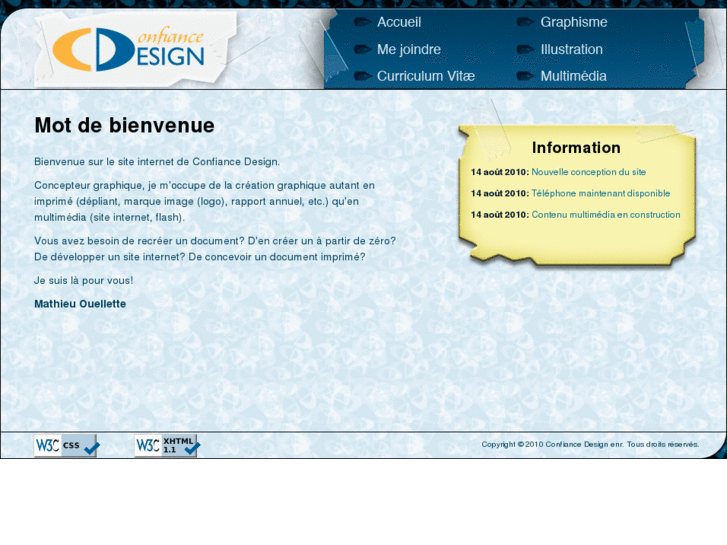Image resolution: width=727 pixels, height=545 pixels.
Task: Click the arrow bullet beside Curriculum Vitæ
Action: pos(363,76)
